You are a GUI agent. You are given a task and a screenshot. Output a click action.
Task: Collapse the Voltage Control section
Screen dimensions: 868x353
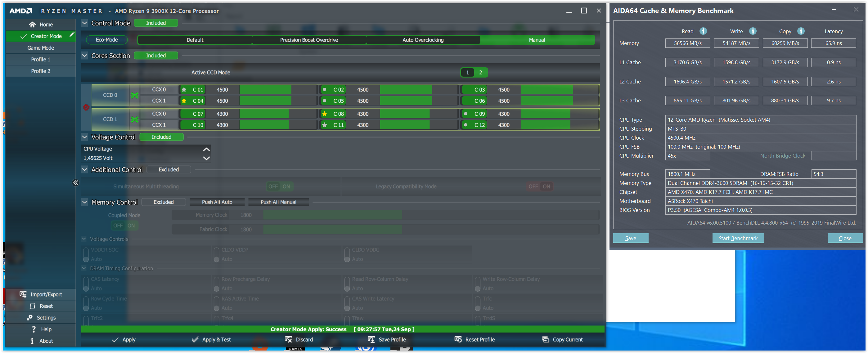(85, 137)
